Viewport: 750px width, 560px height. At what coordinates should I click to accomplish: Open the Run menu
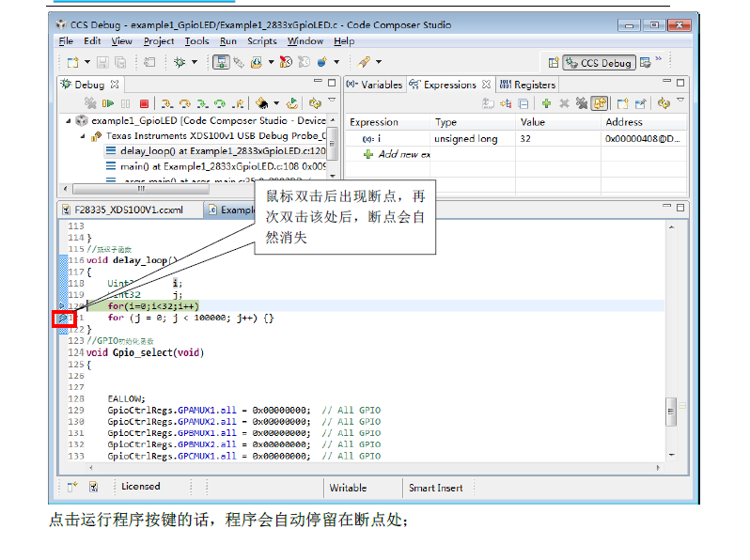coord(228,41)
